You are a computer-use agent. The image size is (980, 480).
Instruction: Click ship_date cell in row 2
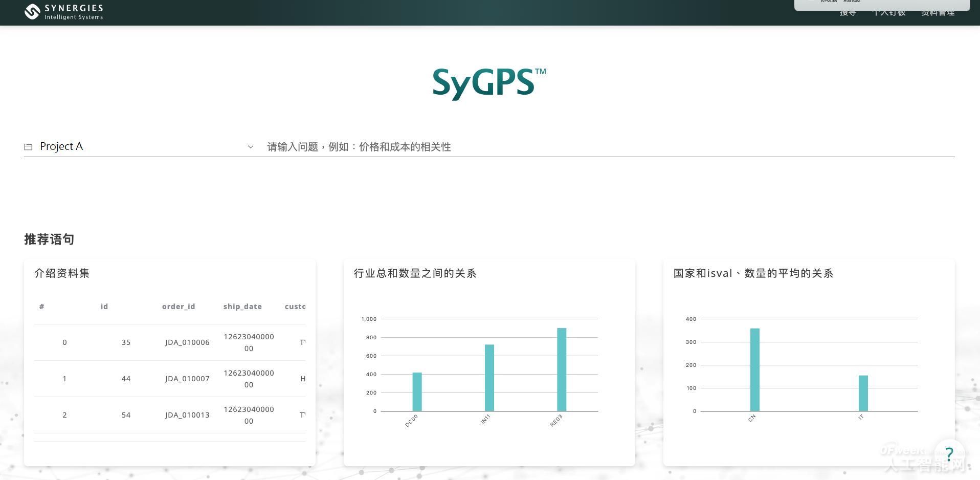(249, 415)
